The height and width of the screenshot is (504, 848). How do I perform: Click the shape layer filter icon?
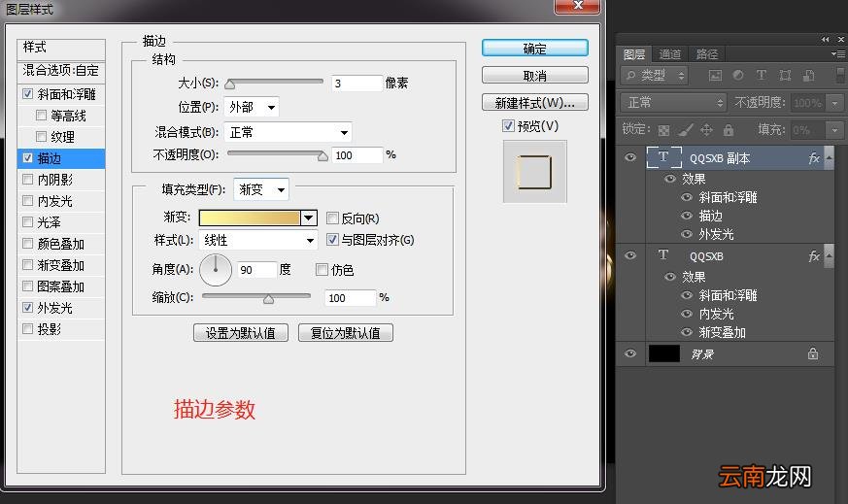click(785, 75)
